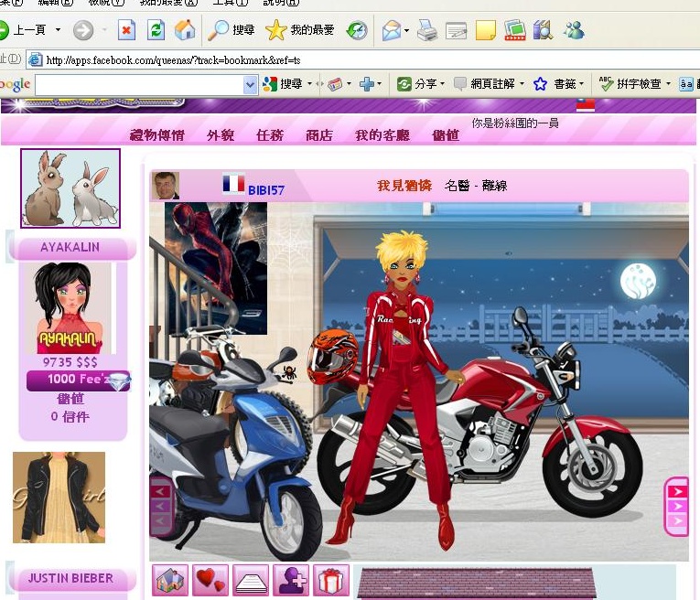
Task: Open the 外貌 appearance menu
Action: coord(221,134)
